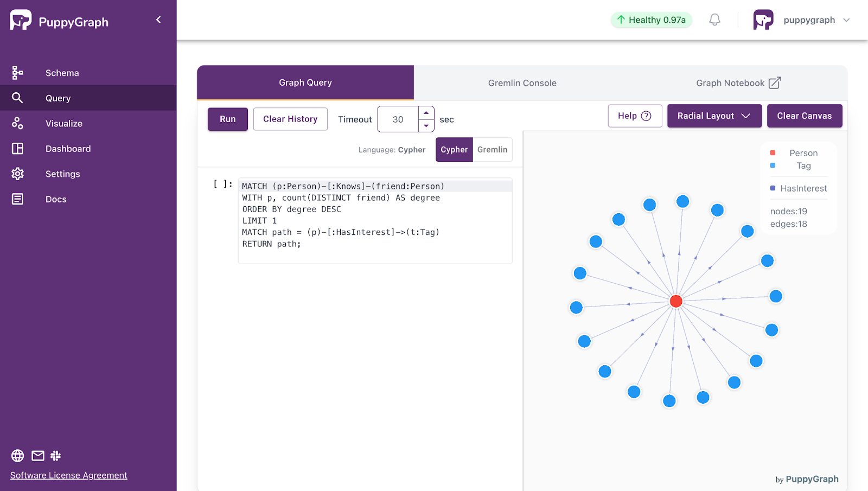Viewport: 868px width, 491px height.
Task: Go to the Settings menu label
Action: [63, 174]
